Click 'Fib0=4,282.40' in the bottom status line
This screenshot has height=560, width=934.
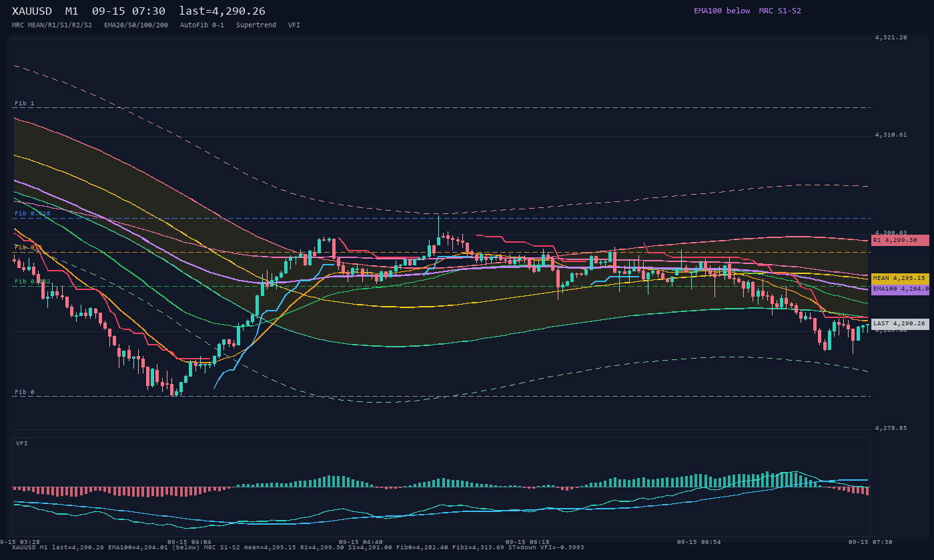tap(422, 547)
